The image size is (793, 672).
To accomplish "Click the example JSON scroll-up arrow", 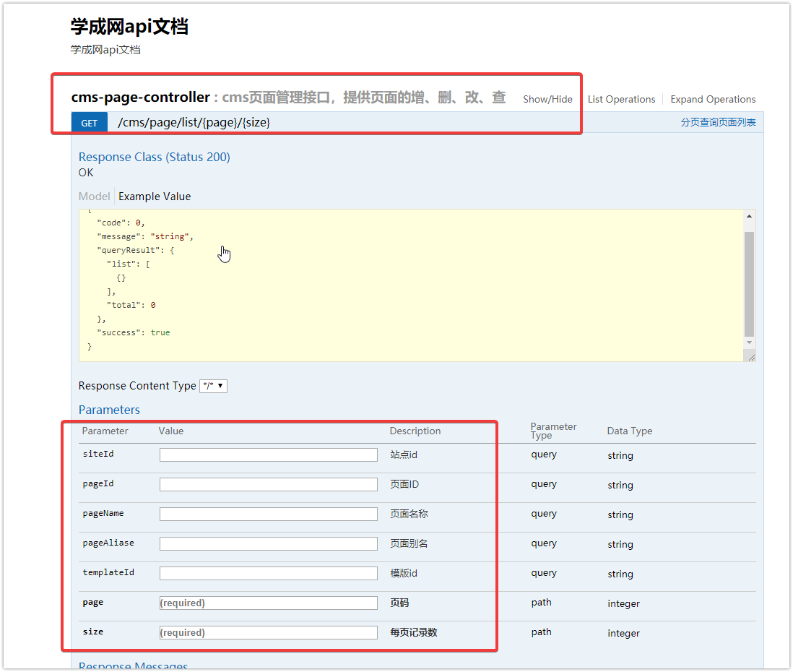I will click(x=749, y=217).
